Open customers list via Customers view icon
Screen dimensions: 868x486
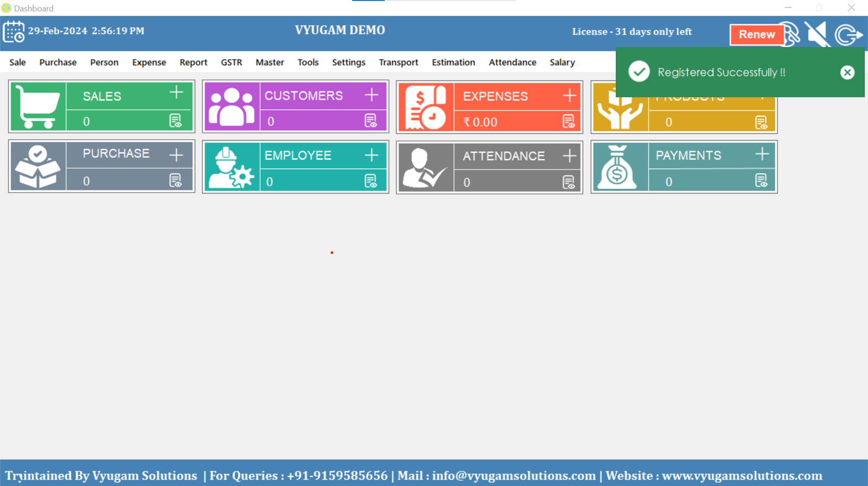(371, 121)
